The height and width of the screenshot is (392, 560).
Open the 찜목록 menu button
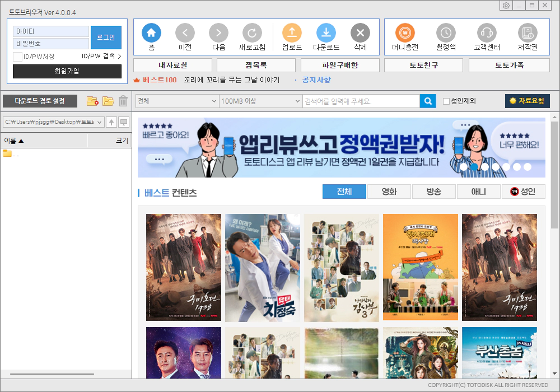pyautogui.click(x=256, y=66)
